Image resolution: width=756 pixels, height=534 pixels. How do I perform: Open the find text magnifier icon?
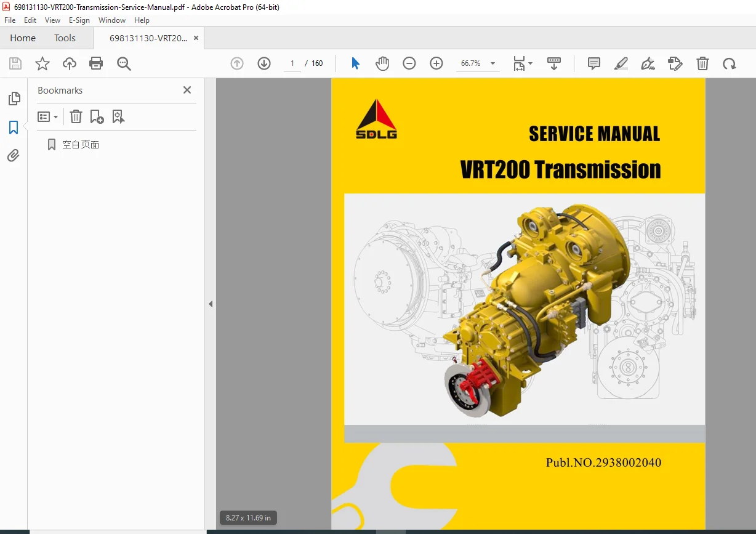click(124, 63)
